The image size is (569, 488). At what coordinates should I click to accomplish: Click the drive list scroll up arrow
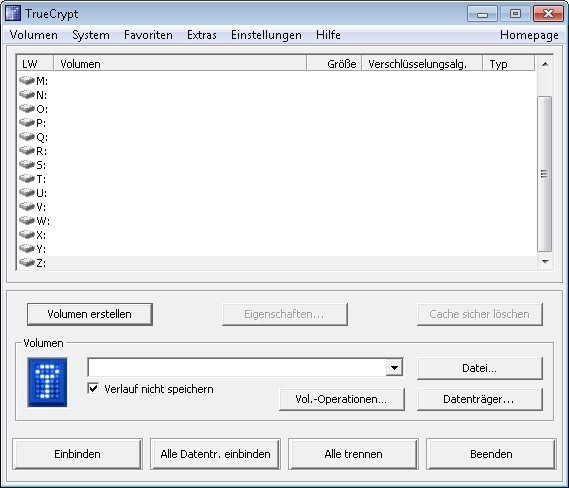[544, 64]
